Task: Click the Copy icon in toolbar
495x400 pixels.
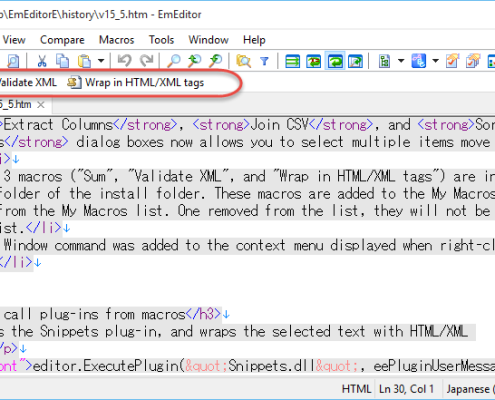Action: pos(62,61)
